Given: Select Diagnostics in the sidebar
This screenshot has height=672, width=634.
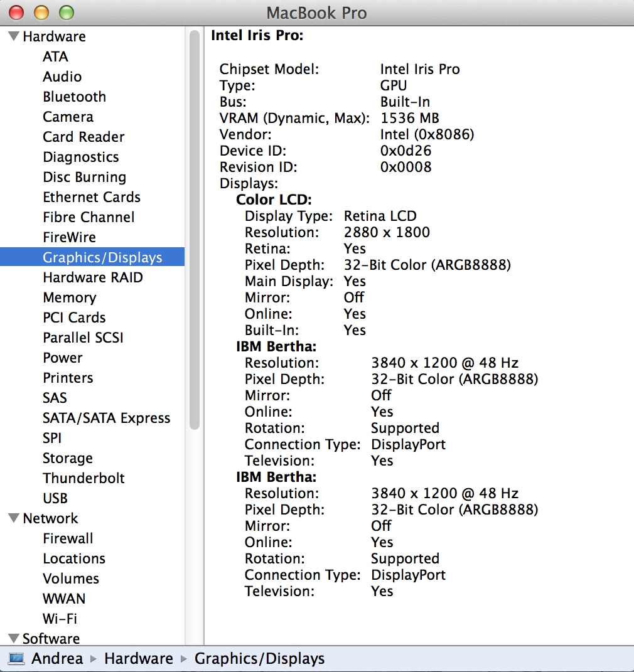Looking at the screenshot, I should [x=80, y=157].
